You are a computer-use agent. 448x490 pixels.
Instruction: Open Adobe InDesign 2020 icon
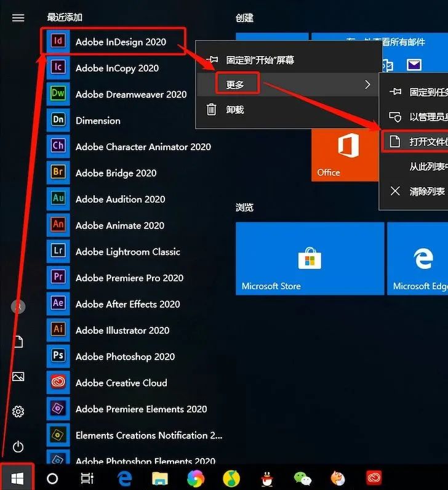pos(58,41)
